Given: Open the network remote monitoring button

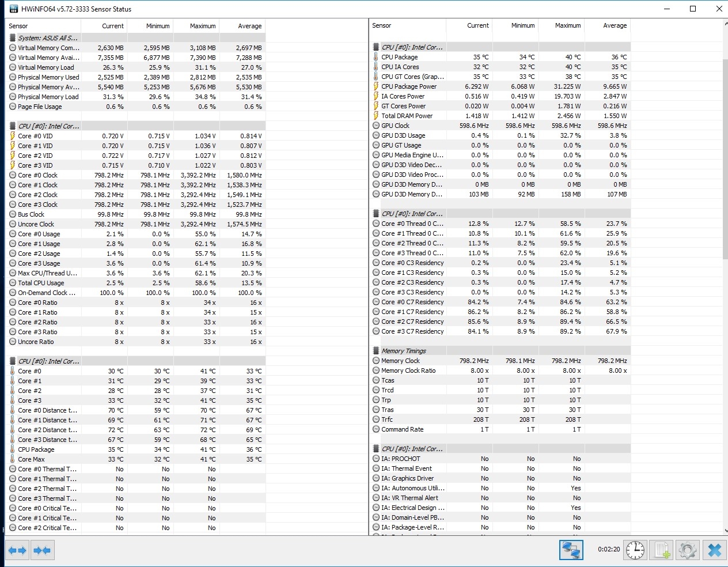Looking at the screenshot, I should tap(571, 550).
